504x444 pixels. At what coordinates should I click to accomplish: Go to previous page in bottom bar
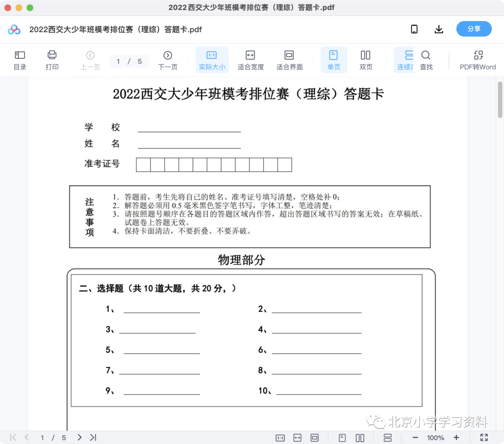[x=27, y=437]
